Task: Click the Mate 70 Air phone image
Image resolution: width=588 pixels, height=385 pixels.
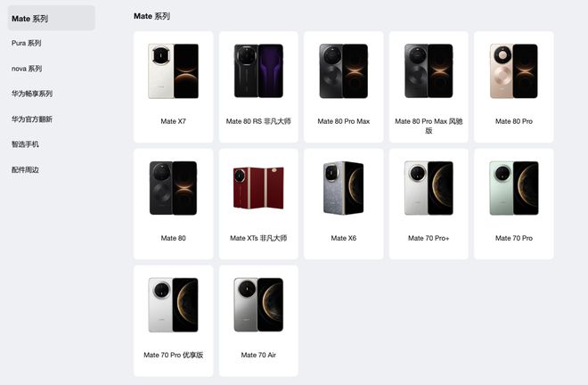Action: coord(258,305)
